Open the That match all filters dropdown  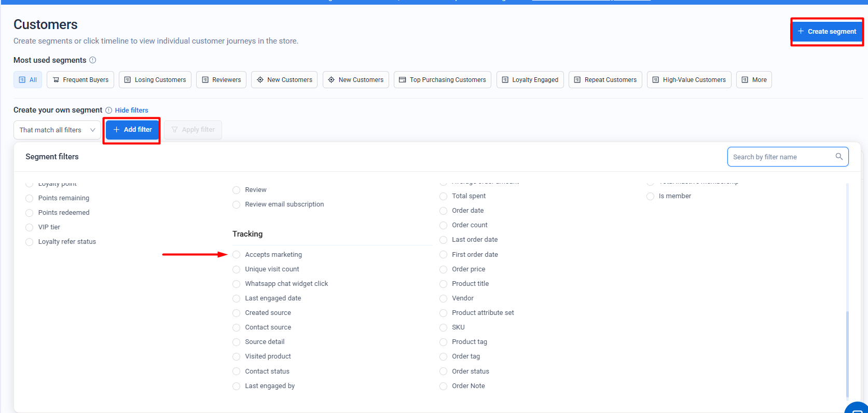click(x=57, y=130)
